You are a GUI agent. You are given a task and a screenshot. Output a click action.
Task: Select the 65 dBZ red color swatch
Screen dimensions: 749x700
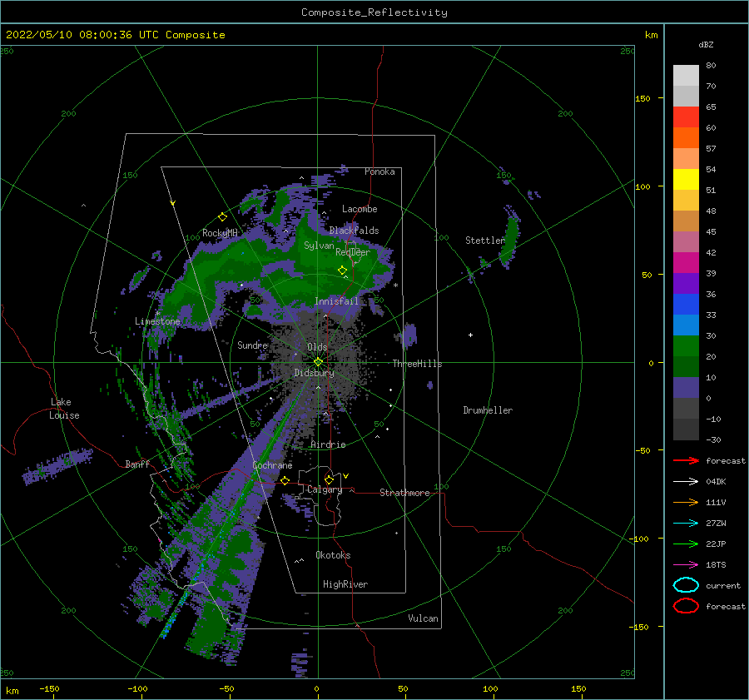(x=686, y=117)
